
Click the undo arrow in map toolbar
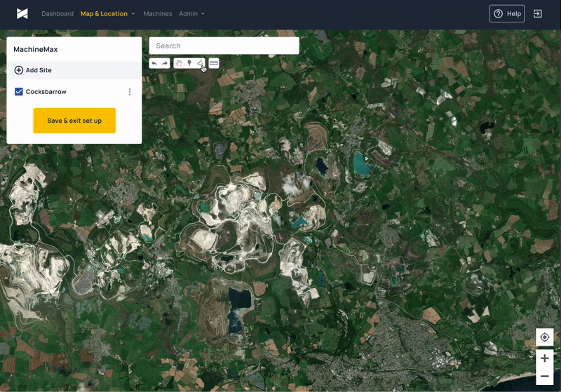154,63
